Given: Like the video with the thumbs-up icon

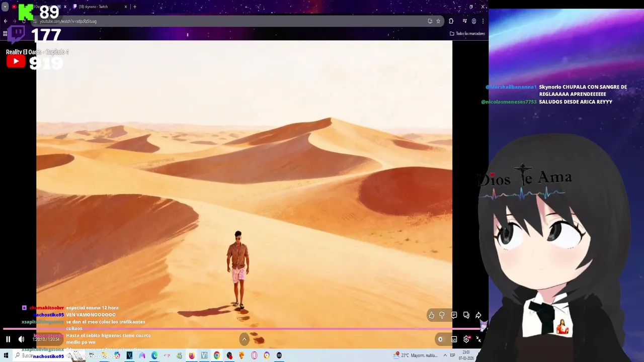Looking at the screenshot, I should [431, 315].
